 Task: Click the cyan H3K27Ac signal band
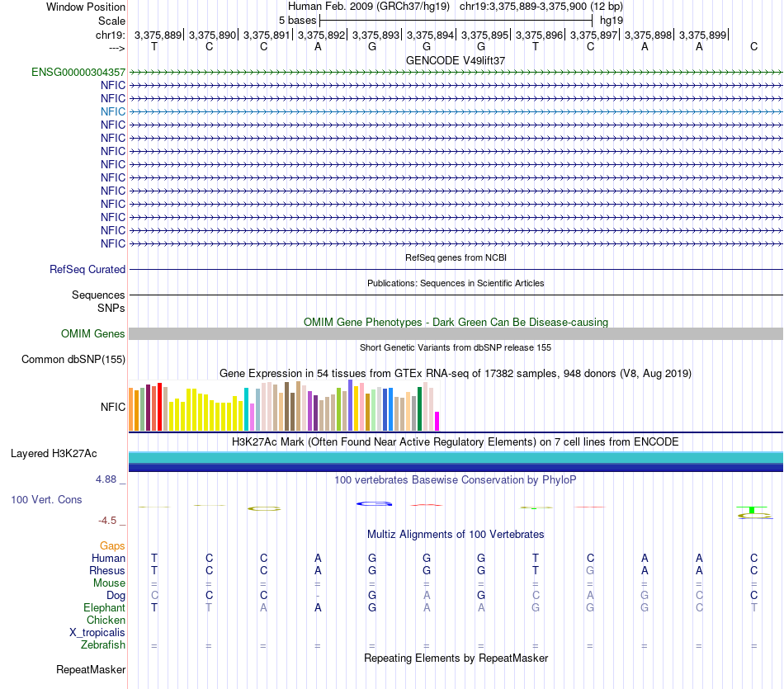[456, 457]
